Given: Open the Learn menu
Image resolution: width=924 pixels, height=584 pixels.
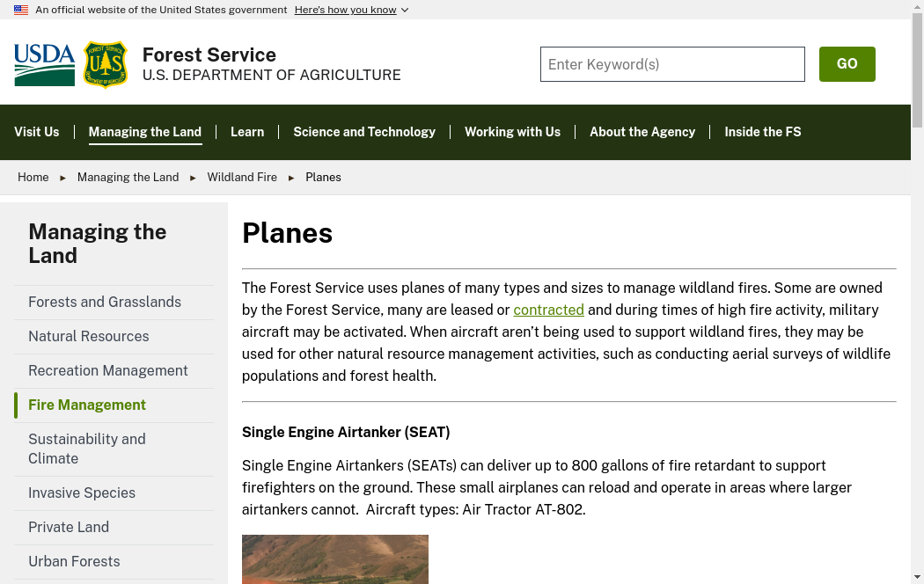Looking at the screenshot, I should click(x=247, y=132).
